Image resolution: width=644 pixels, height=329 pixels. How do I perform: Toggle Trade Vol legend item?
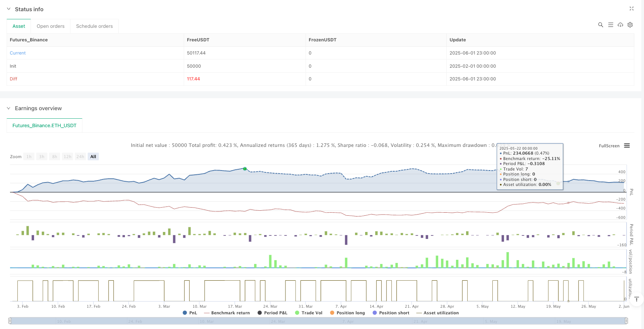pos(308,313)
